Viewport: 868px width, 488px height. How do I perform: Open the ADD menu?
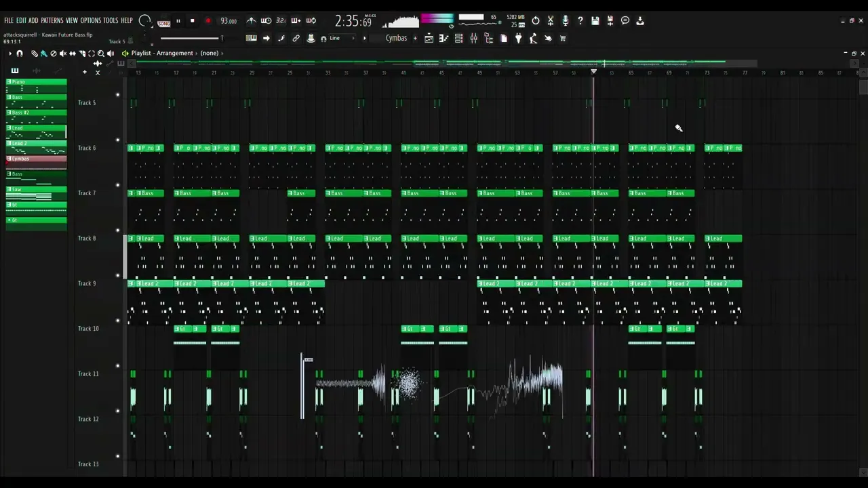33,21
